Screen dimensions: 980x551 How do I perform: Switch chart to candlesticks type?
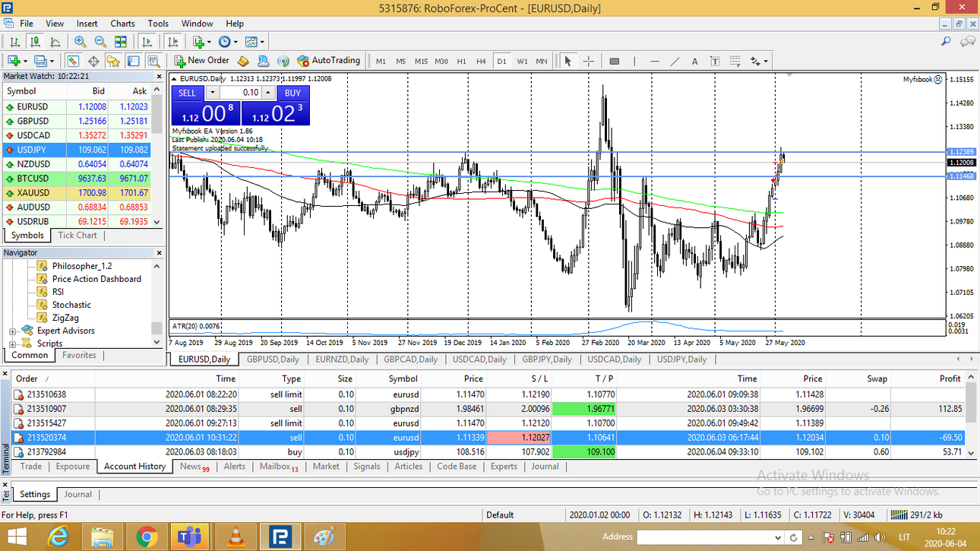coord(35,42)
